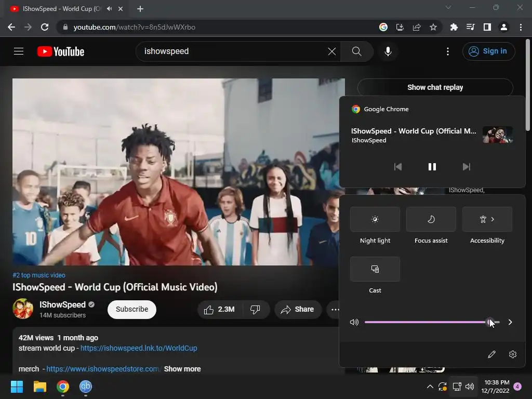Click the page vertical scrollbar
Screen dimensions: 532x399
click(x=528, y=85)
